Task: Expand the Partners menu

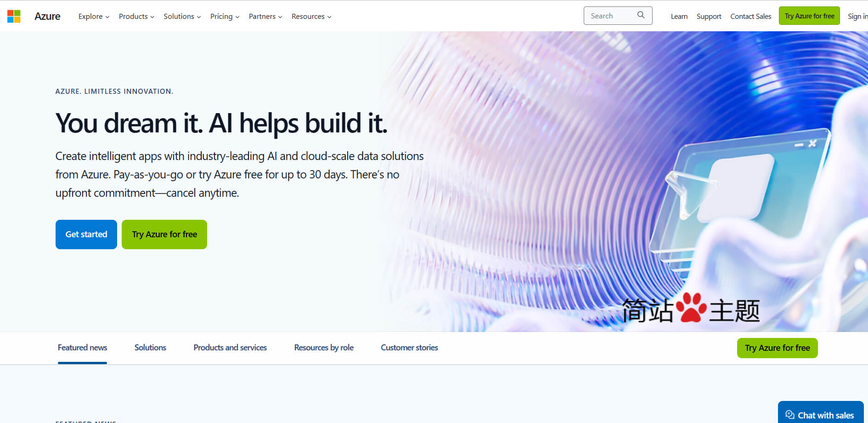Action: click(265, 17)
